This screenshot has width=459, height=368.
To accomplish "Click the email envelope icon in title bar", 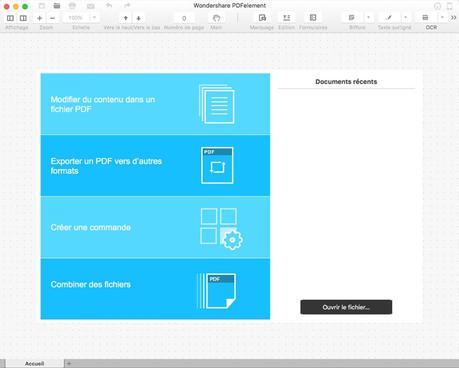I will (x=90, y=6).
